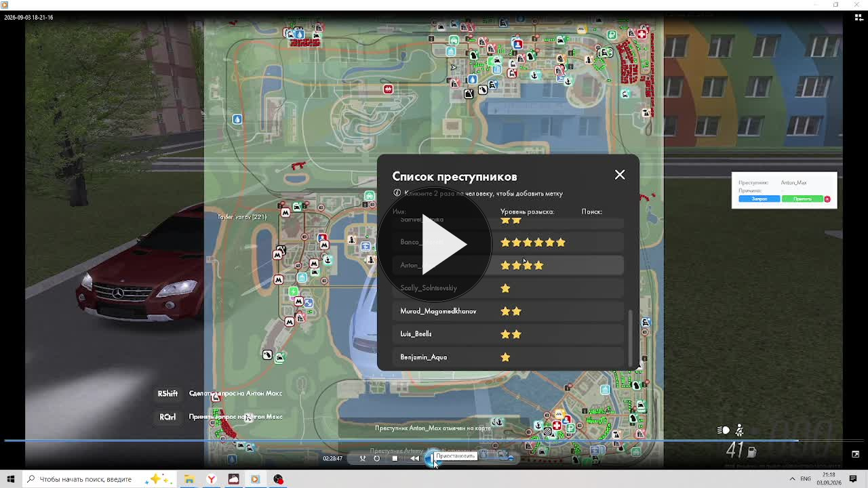Click the Уровень розыска column header

pos(528,211)
